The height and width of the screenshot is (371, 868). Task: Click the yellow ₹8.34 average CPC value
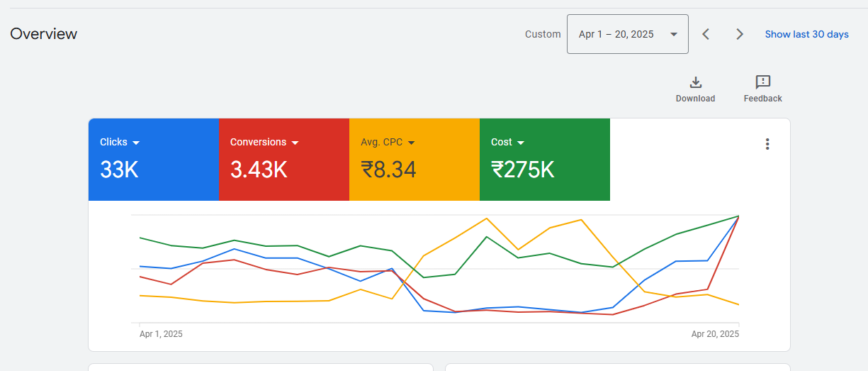(x=388, y=170)
